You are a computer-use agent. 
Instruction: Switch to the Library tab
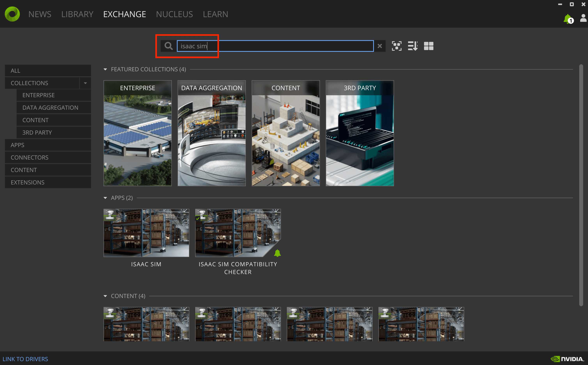77,14
